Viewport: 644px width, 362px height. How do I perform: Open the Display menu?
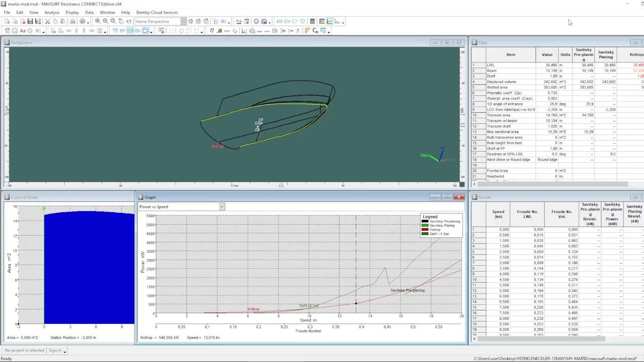(x=72, y=13)
